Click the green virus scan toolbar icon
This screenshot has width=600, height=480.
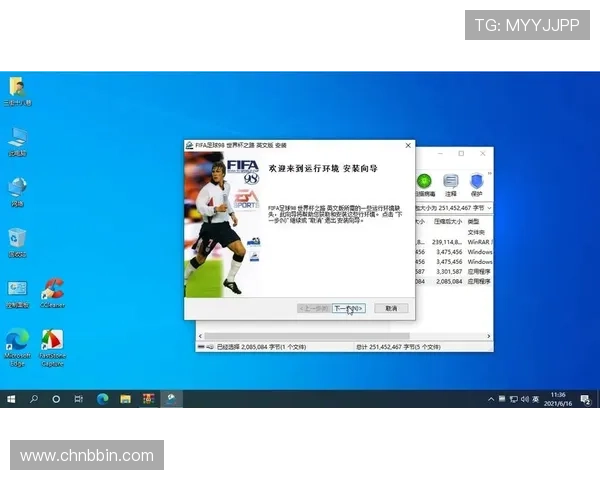coord(424,181)
